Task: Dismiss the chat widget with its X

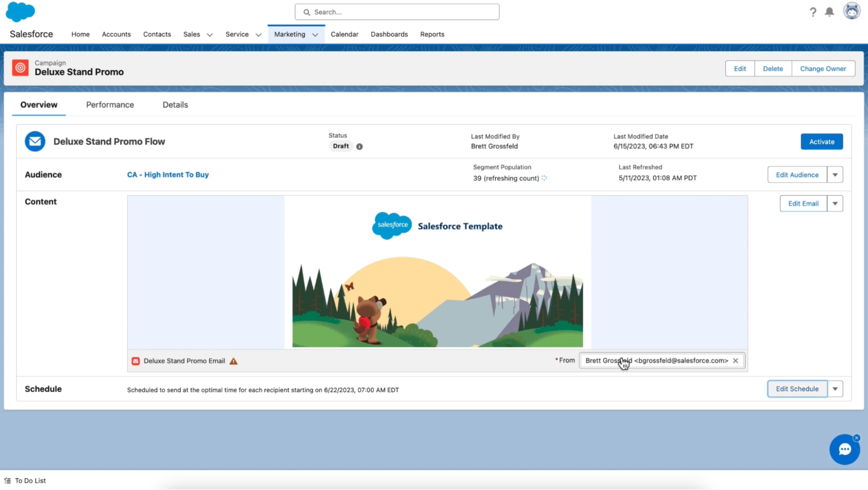Action: (x=856, y=438)
